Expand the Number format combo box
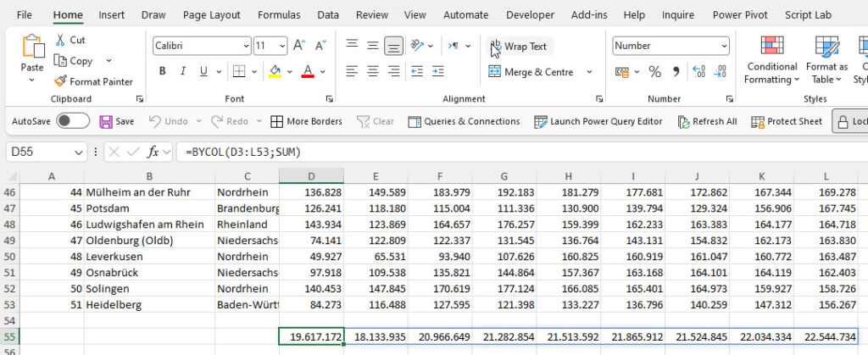Viewport: 868px width, 355px height. coord(723,46)
